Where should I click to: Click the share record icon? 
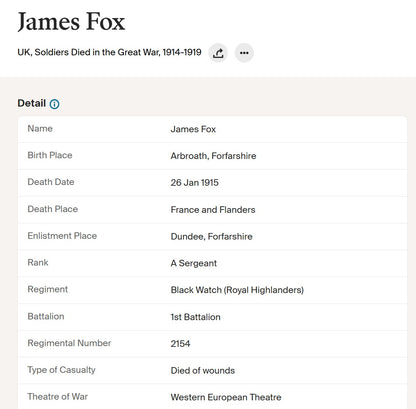point(218,53)
